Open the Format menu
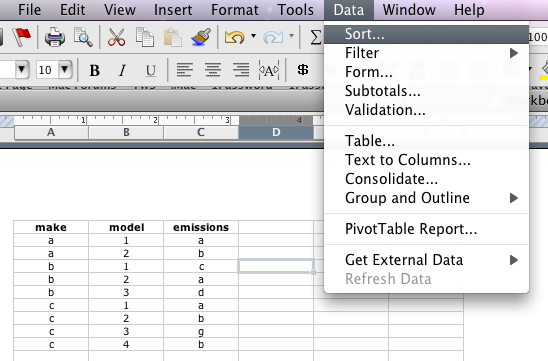Image resolution: width=548 pixels, height=361 pixels. [x=235, y=10]
